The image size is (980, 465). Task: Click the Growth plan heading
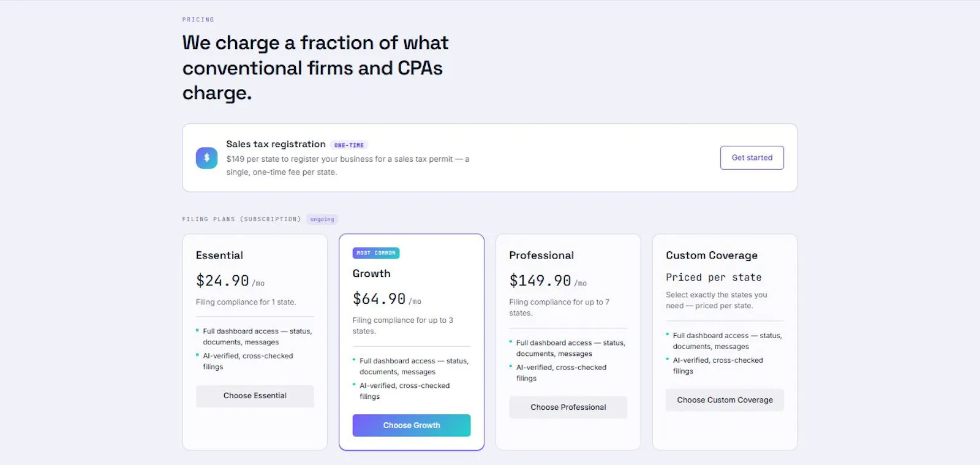click(x=371, y=274)
